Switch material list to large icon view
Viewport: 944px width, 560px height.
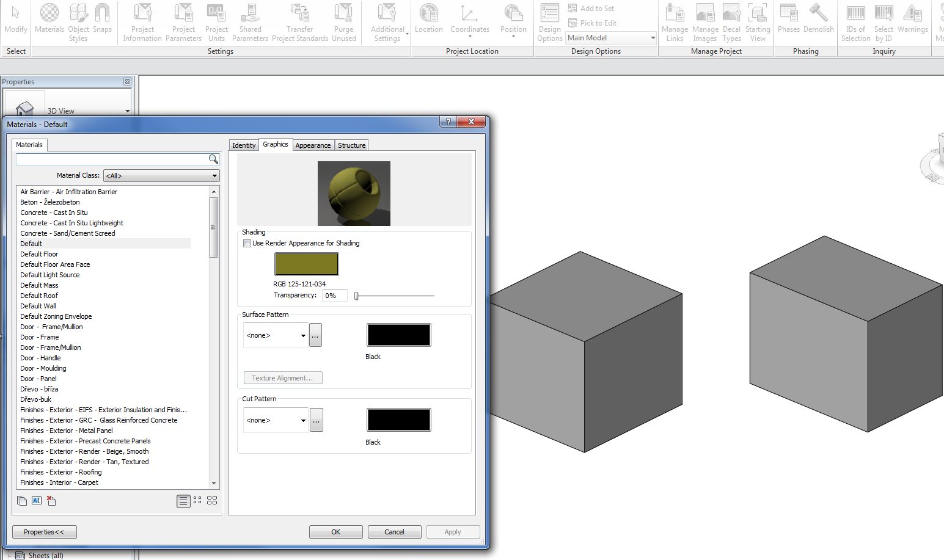pos(212,500)
